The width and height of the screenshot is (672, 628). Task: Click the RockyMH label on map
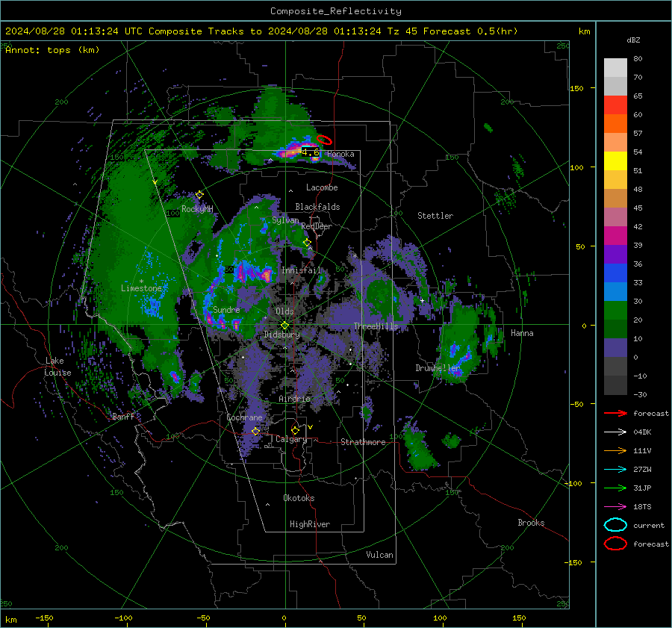[197, 209]
